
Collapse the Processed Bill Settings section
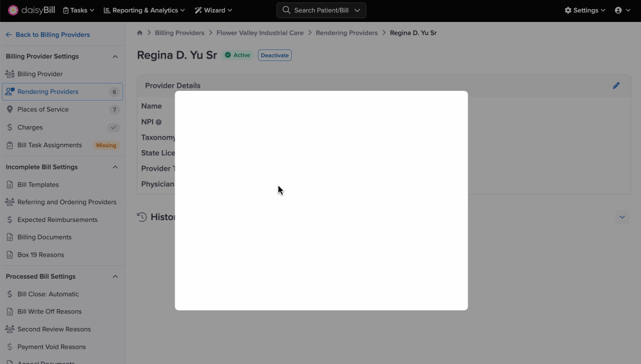pos(115,277)
